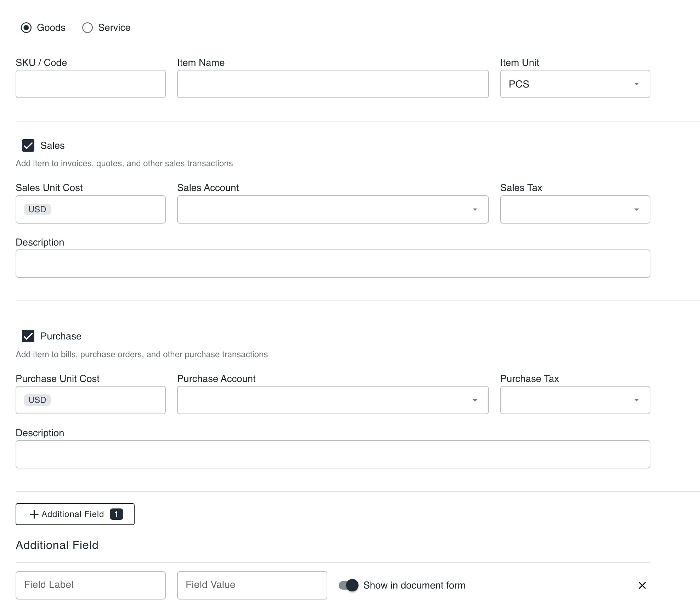This screenshot has width=700, height=613.
Task: Select the Service radio button
Action: [87, 28]
